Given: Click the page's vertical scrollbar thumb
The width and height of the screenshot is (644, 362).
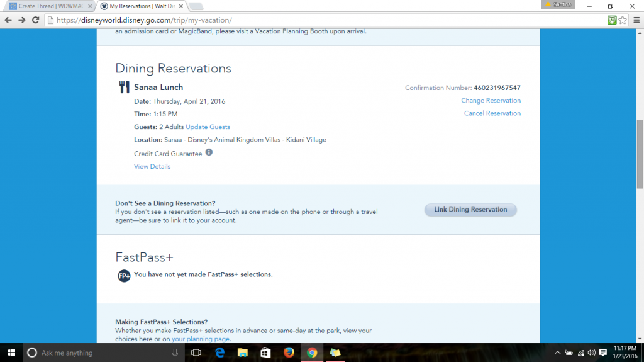Looking at the screenshot, I should pyautogui.click(x=640, y=154).
